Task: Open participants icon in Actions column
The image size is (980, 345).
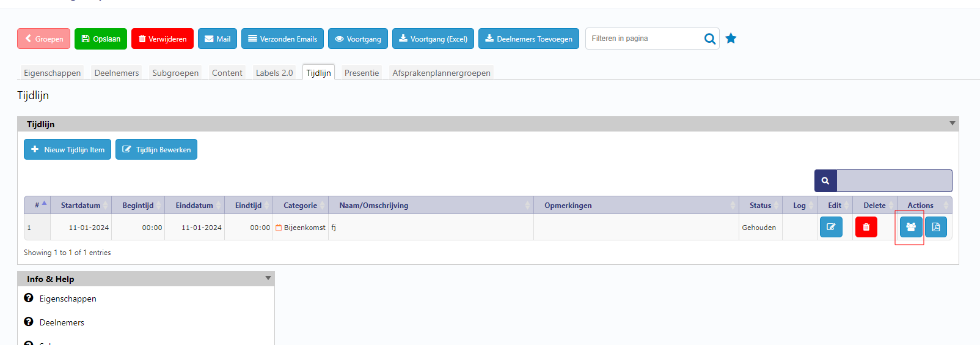Action: 910,227
